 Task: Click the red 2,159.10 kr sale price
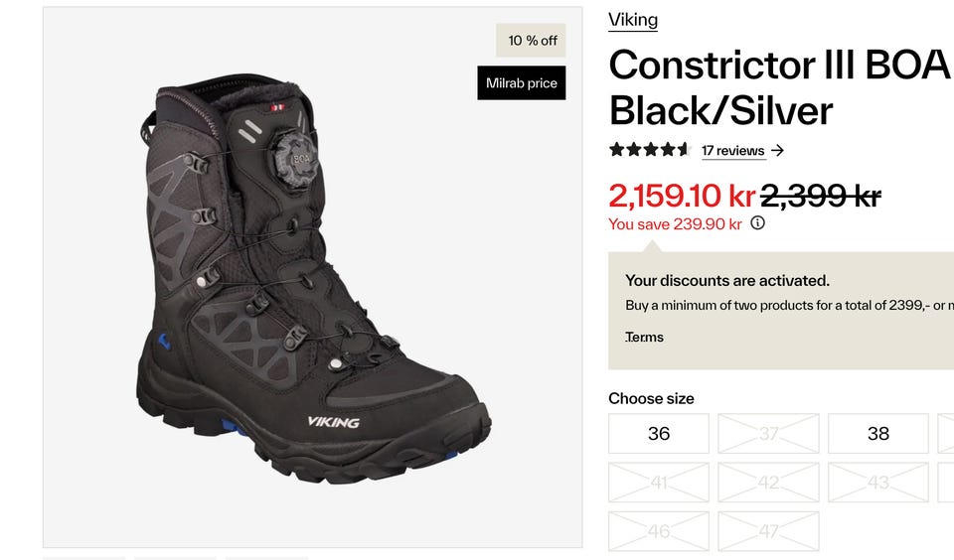coord(682,196)
